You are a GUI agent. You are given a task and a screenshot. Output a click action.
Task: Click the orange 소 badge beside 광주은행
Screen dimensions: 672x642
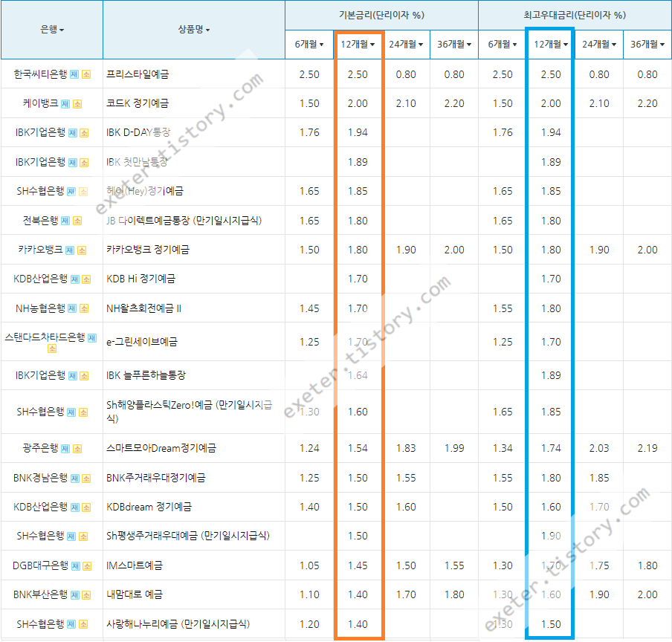coord(77,448)
